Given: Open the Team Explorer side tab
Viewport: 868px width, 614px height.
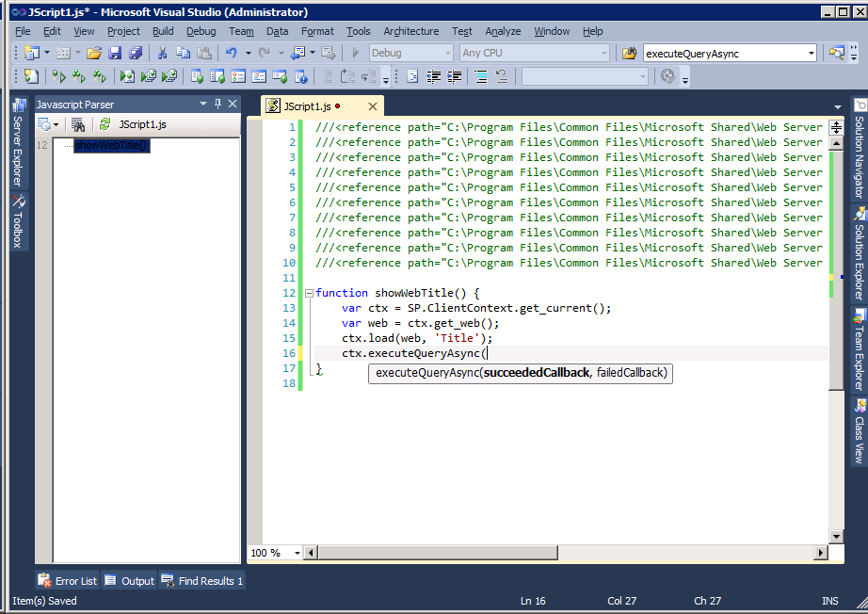Looking at the screenshot, I should (859, 350).
